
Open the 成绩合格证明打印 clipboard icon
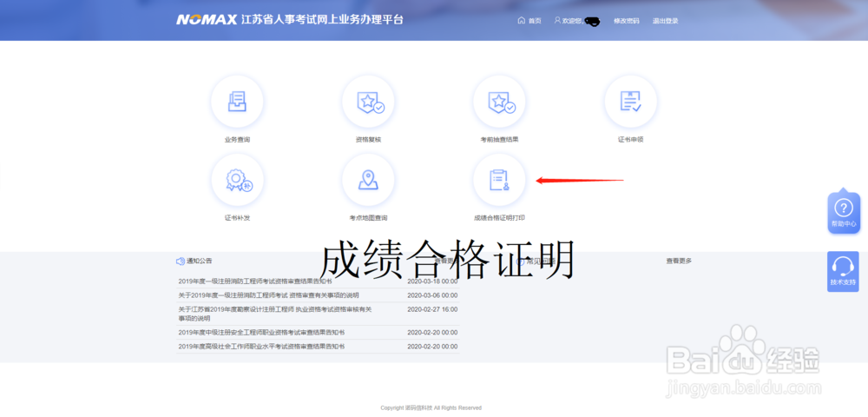pos(499,181)
